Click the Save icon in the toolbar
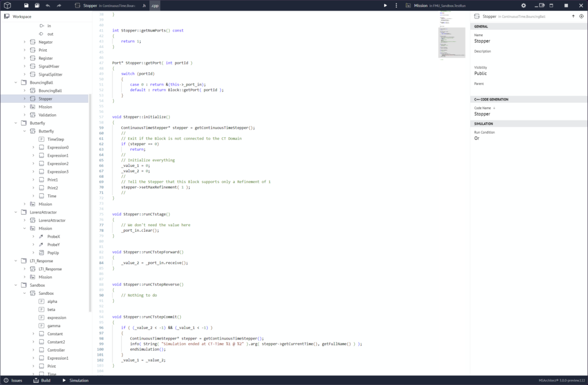 (x=26, y=6)
